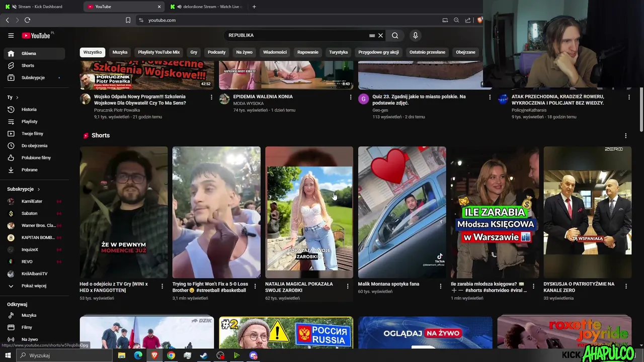The height and width of the screenshot is (362, 644).
Task: Expand Pokaż więcej subscriptions
Action: [x=34, y=286]
